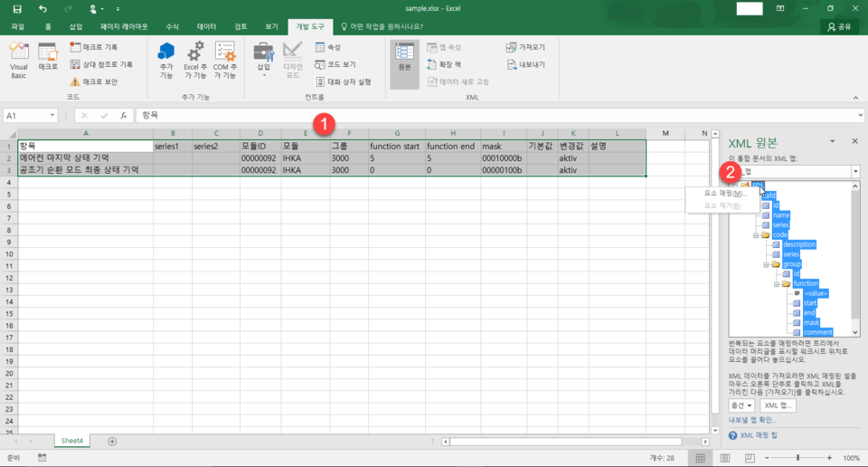Switch to the 홈 (Home) tab
This screenshot has height=467, width=868.
pos(48,26)
